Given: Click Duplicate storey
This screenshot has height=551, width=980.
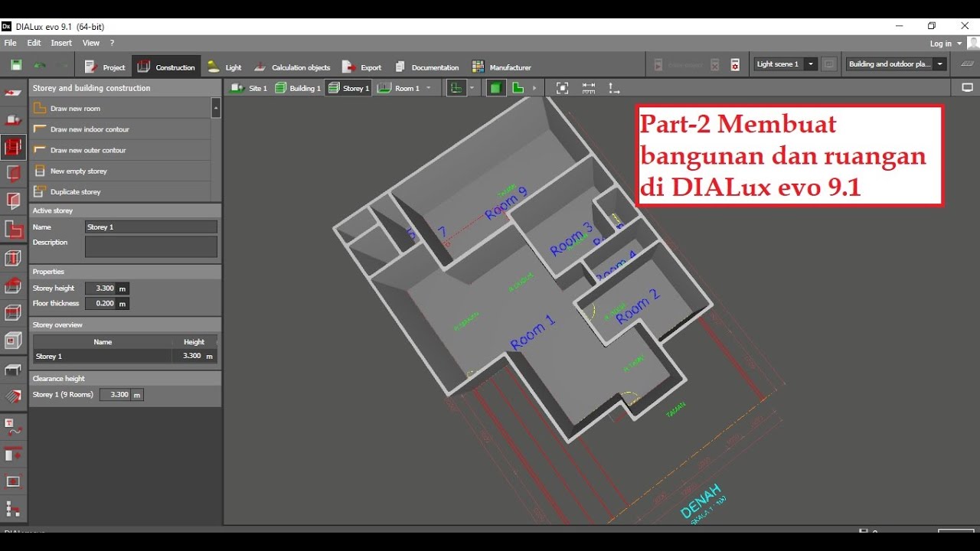Looking at the screenshot, I should click(x=120, y=191).
